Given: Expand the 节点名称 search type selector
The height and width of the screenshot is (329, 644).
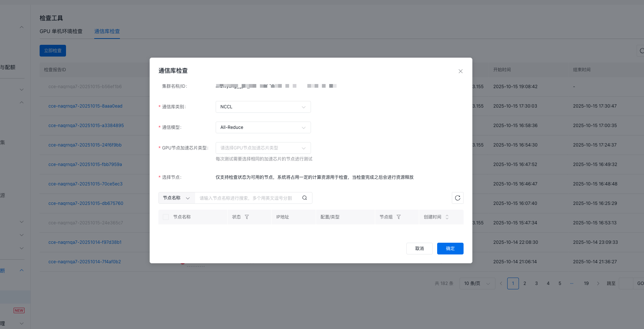Looking at the screenshot, I should click(176, 198).
